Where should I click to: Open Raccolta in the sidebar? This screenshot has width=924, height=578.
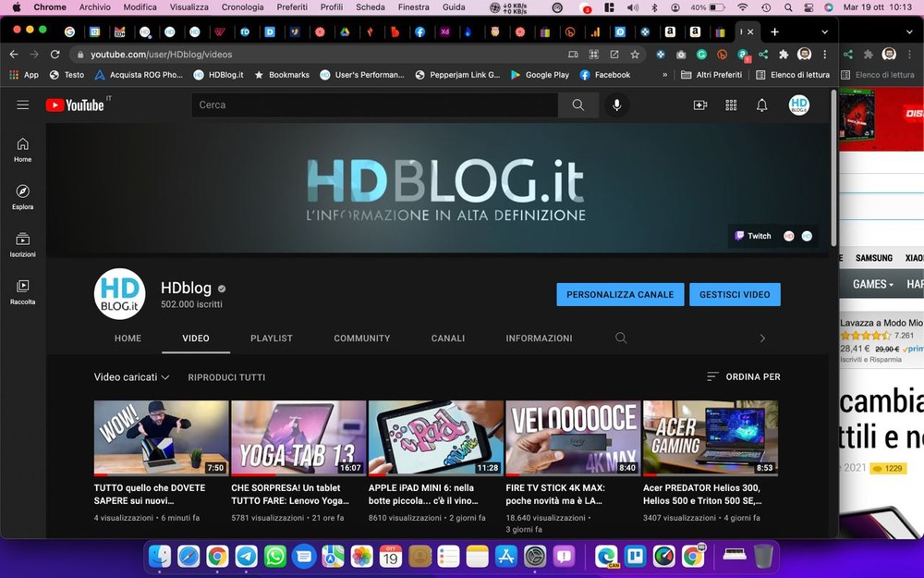23,292
